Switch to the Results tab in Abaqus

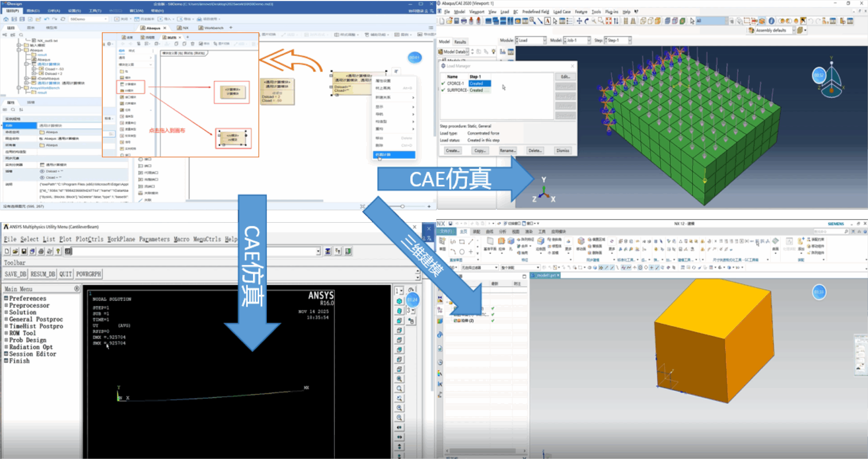coord(460,42)
